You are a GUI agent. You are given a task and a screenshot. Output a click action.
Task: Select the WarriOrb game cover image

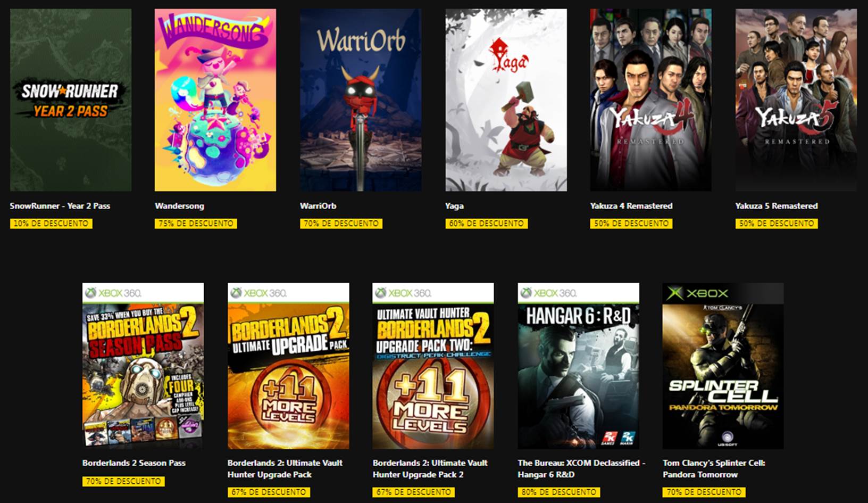[361, 100]
